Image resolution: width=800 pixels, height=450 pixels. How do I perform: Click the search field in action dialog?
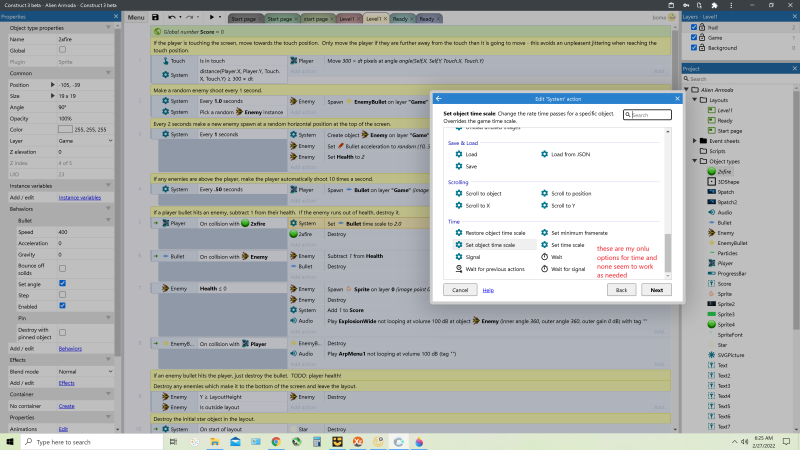647,115
